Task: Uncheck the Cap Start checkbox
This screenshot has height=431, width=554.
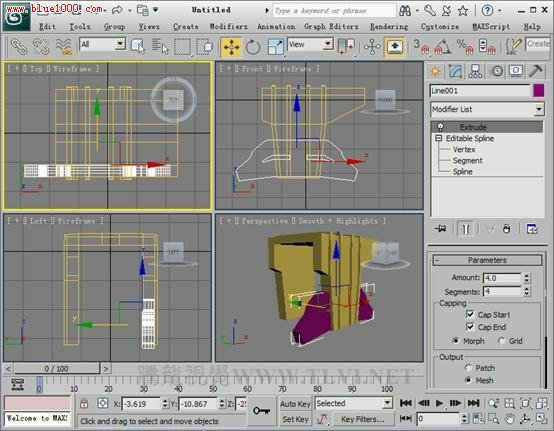Action: 470,314
